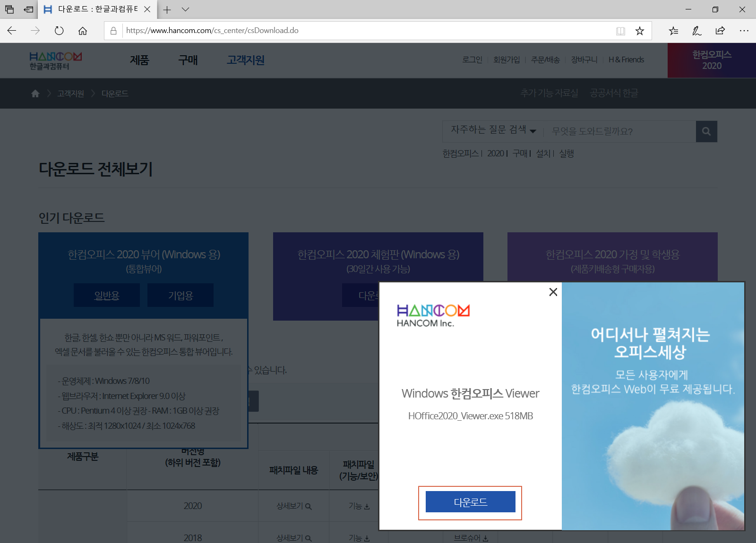This screenshot has height=543, width=756.
Task: Click 고객지원 in breadcrumb
Action: pyautogui.click(x=71, y=93)
